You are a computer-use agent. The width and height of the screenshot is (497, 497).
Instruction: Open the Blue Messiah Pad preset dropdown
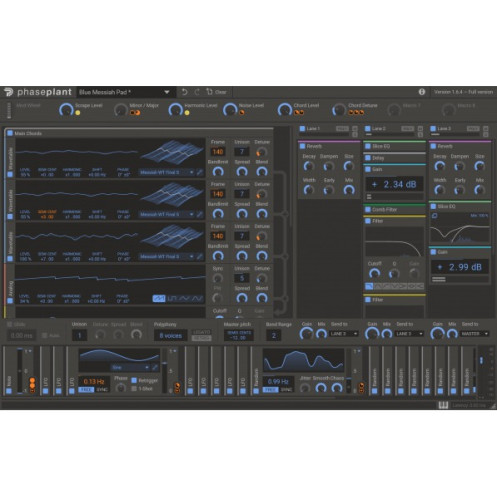click(125, 92)
